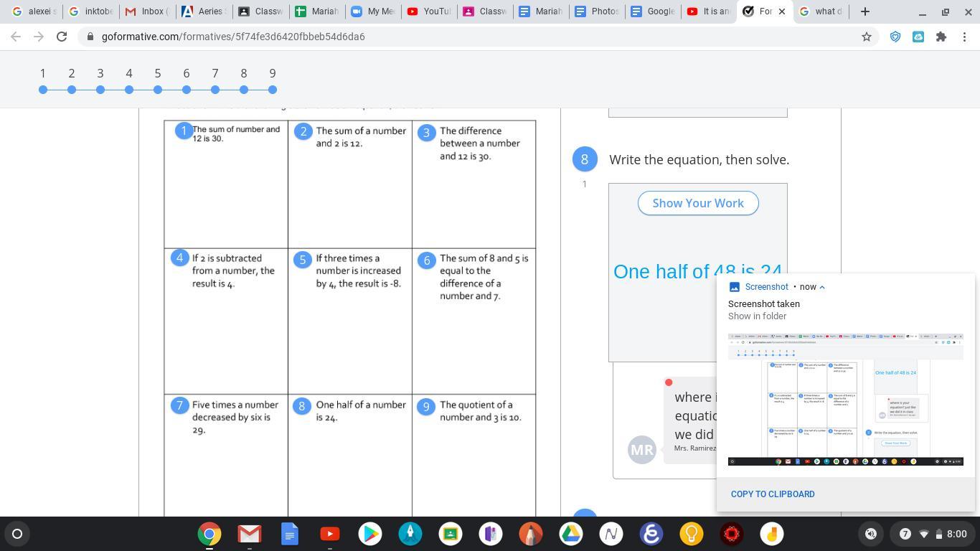Open the Chrome browser from the shelf
Screen dimensions: 980x551
[x=209, y=534]
